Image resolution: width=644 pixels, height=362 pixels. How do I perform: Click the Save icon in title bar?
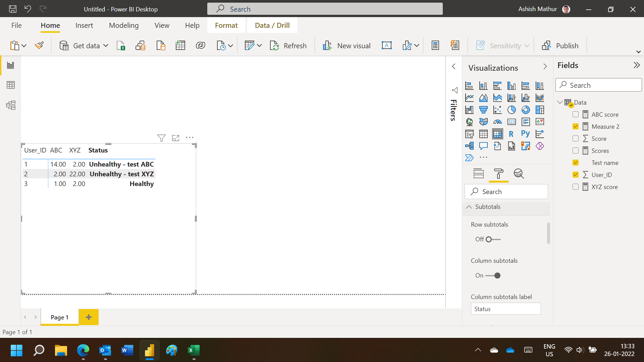(x=12, y=9)
